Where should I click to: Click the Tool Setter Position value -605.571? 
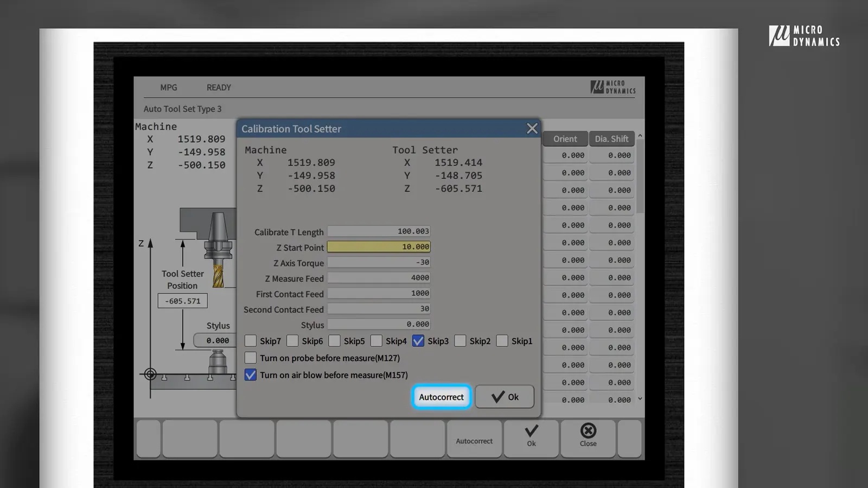pyautogui.click(x=183, y=301)
